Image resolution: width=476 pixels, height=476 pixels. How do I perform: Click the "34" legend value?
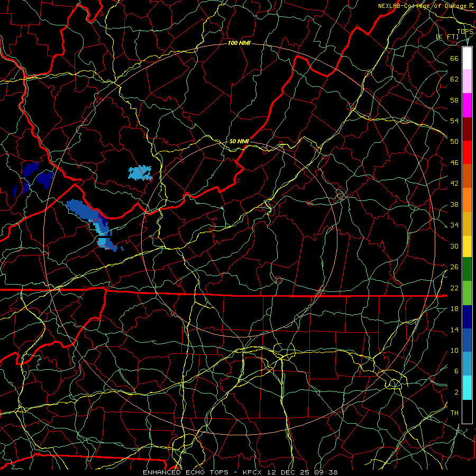click(x=454, y=225)
